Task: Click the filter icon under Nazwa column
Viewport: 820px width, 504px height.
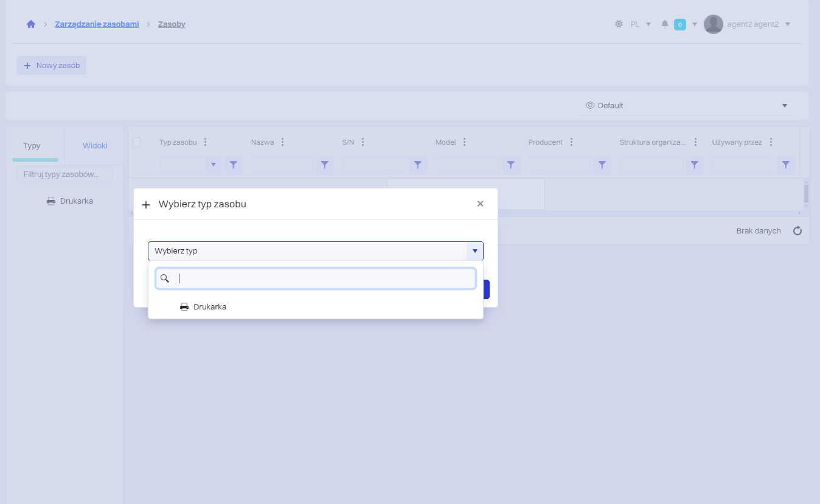Action: (325, 165)
